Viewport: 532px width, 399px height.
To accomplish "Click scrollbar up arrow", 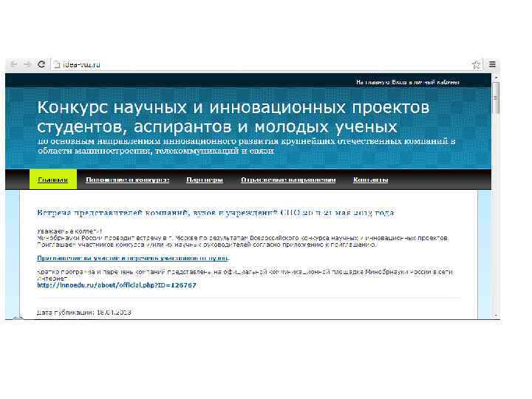I will pos(496,78).
